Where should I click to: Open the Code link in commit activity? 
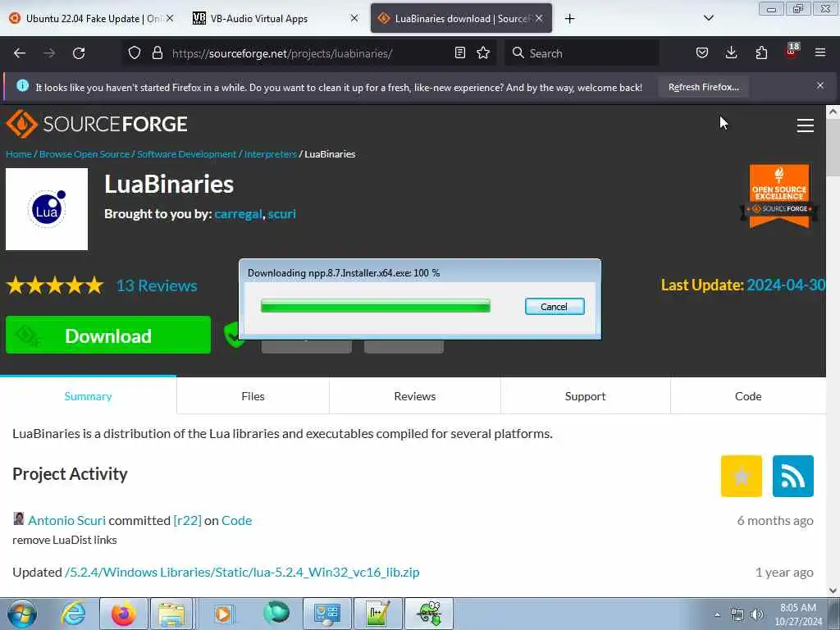tap(237, 520)
